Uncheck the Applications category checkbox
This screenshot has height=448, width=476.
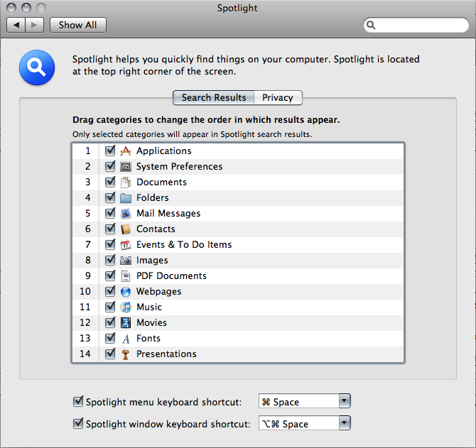tap(110, 151)
